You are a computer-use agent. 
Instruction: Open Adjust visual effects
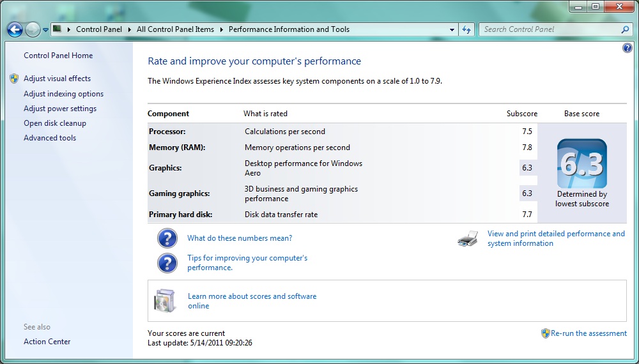pyautogui.click(x=57, y=79)
